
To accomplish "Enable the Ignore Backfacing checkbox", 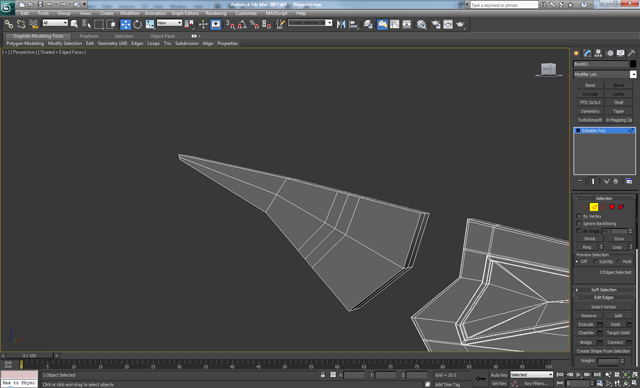I will click(579, 224).
